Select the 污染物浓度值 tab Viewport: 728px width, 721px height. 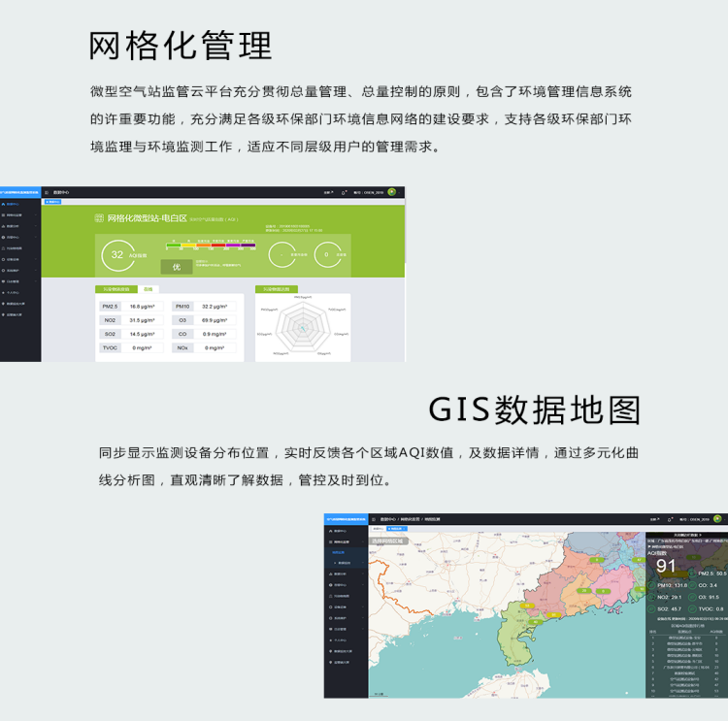[x=116, y=289]
